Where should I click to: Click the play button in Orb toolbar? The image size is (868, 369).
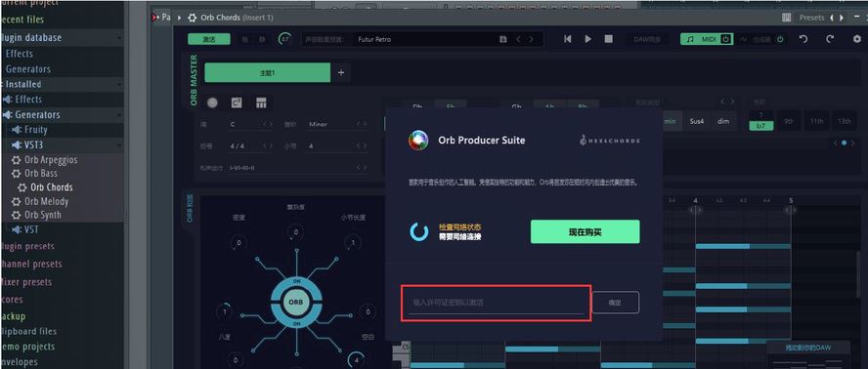point(587,39)
